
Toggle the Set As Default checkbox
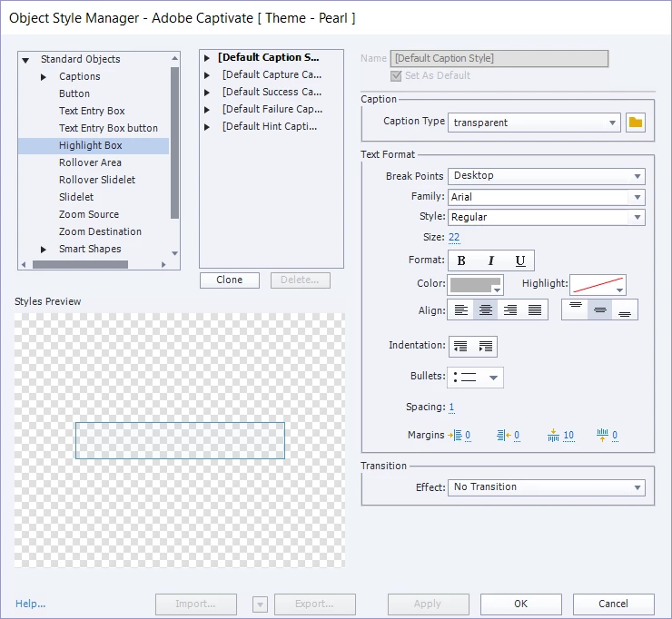click(x=396, y=76)
